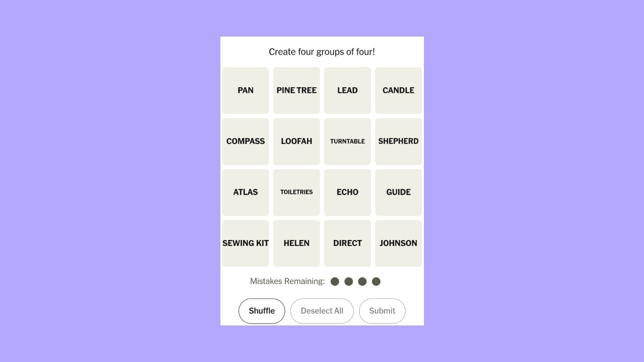
Task: Select the COMPASS tile
Action: coord(246,141)
